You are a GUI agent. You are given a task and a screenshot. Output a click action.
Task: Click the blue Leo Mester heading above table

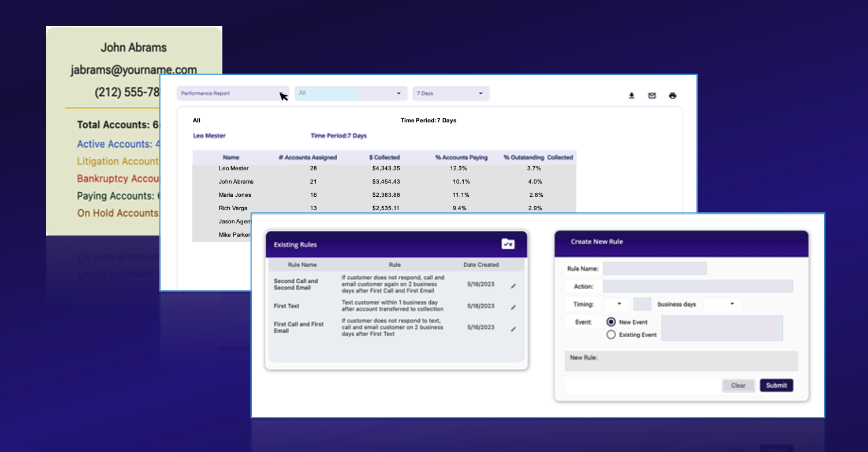(x=209, y=136)
